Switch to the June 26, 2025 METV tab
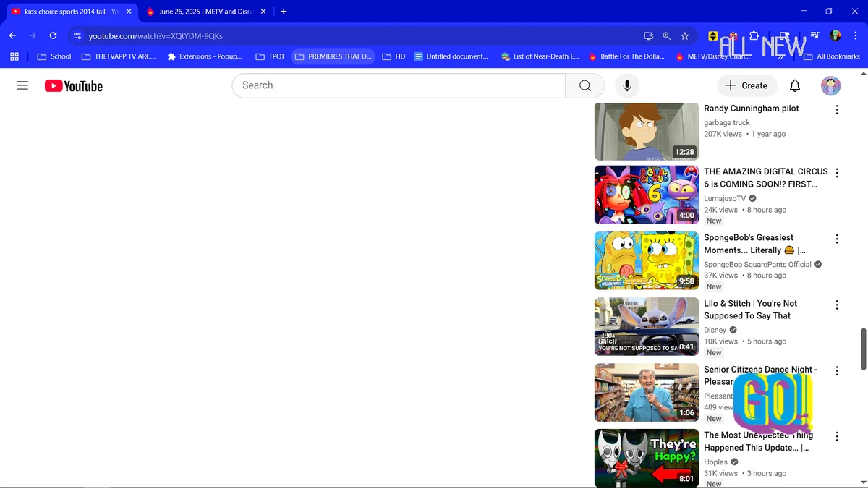The width and height of the screenshot is (868, 489). tap(200, 12)
